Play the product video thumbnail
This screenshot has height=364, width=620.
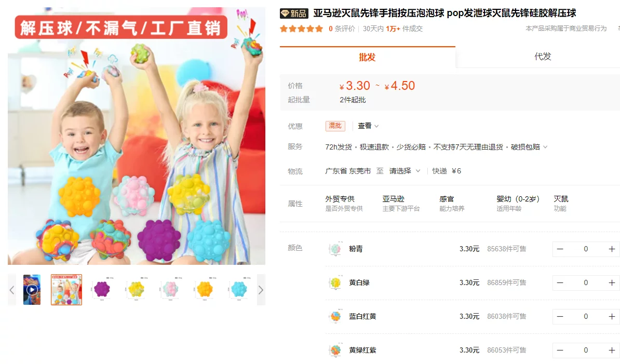point(32,290)
